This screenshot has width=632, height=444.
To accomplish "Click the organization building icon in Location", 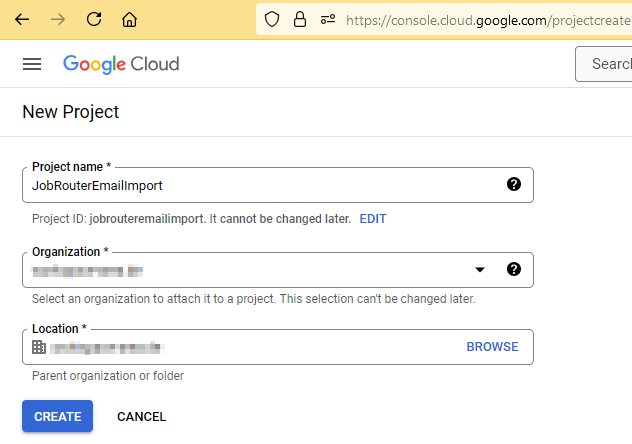I will 39,347.
